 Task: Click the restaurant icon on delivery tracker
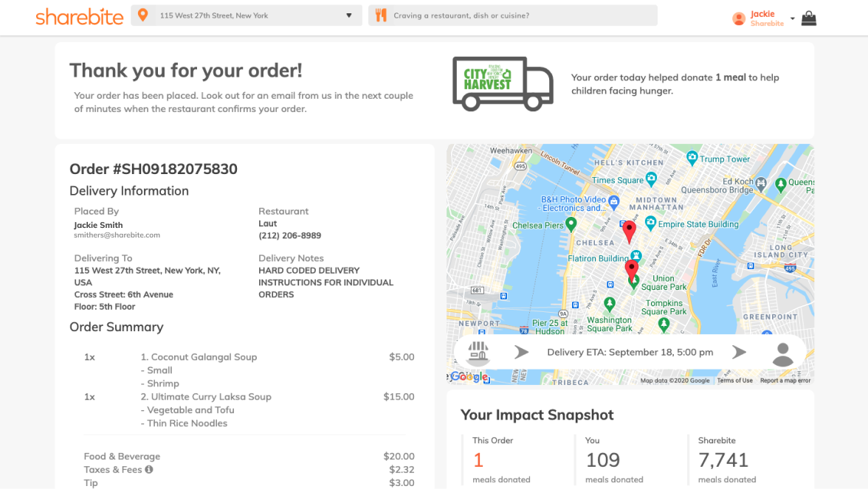478,353
